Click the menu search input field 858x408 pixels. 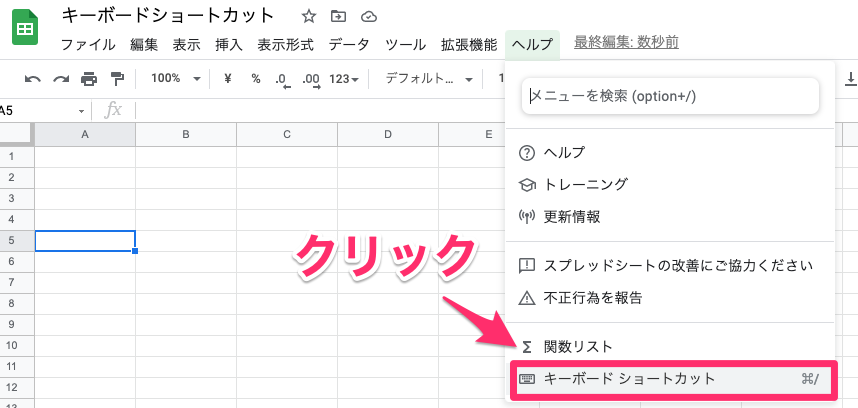(x=670, y=96)
